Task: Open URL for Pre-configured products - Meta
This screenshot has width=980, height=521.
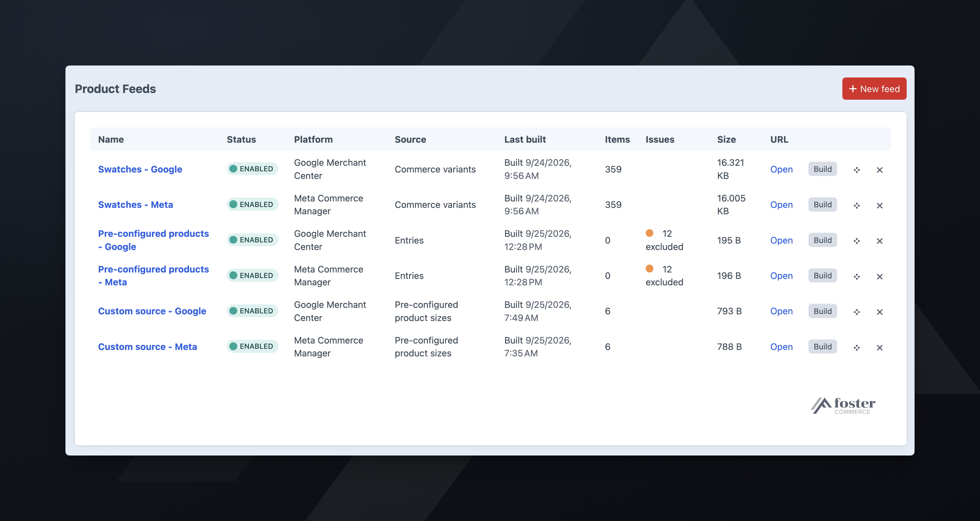Action: (781, 276)
